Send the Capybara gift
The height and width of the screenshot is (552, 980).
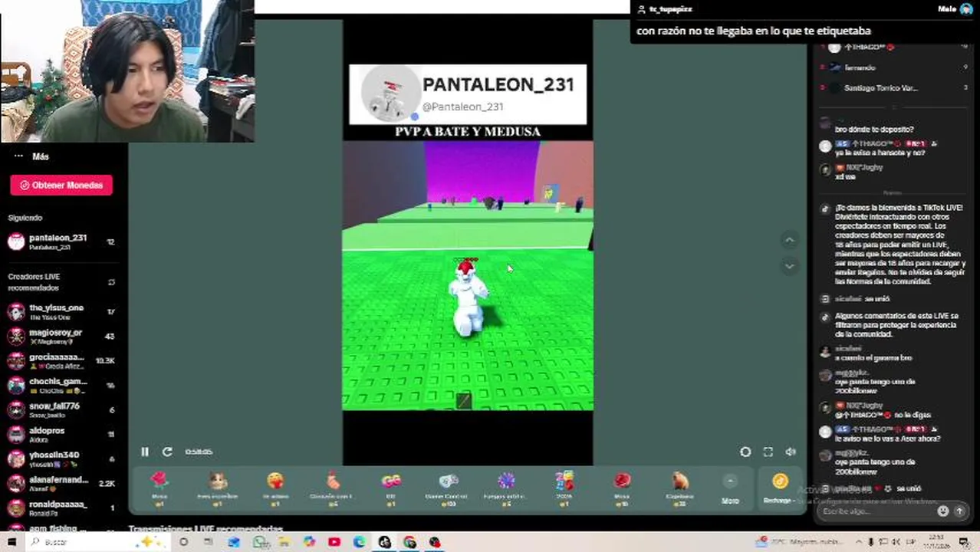(679, 488)
